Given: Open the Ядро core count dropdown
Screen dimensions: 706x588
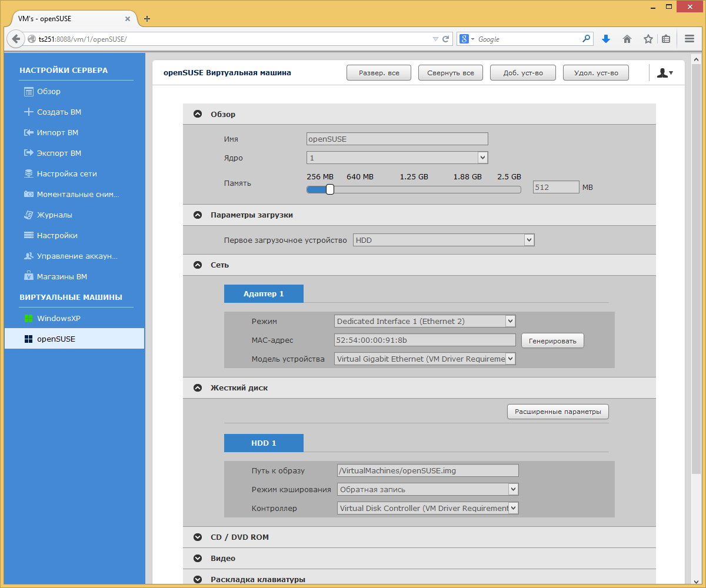Looking at the screenshot, I should pos(397,158).
